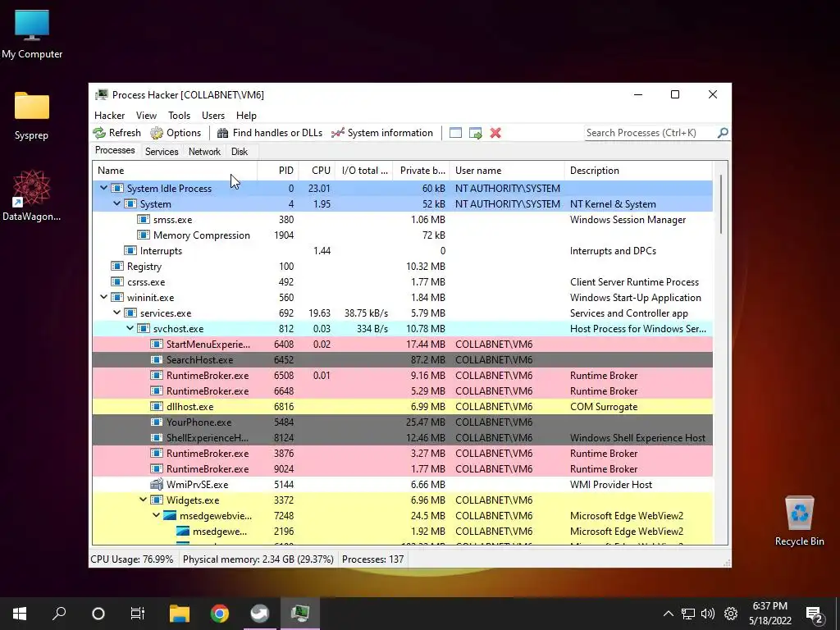The height and width of the screenshot is (630, 840).
Task: Open the Tools menu
Action: (179, 115)
